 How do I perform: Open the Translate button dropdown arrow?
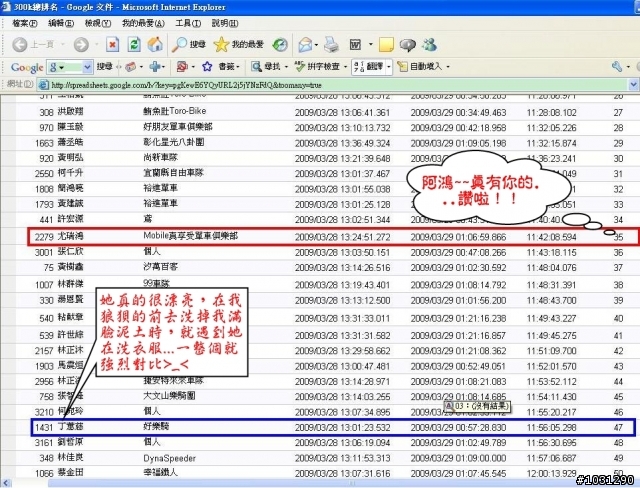389,67
